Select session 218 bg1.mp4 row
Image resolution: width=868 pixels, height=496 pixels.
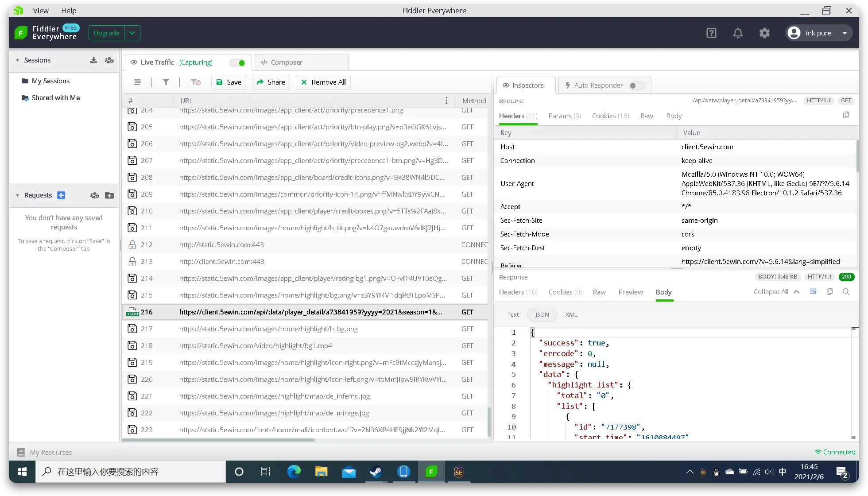click(305, 346)
